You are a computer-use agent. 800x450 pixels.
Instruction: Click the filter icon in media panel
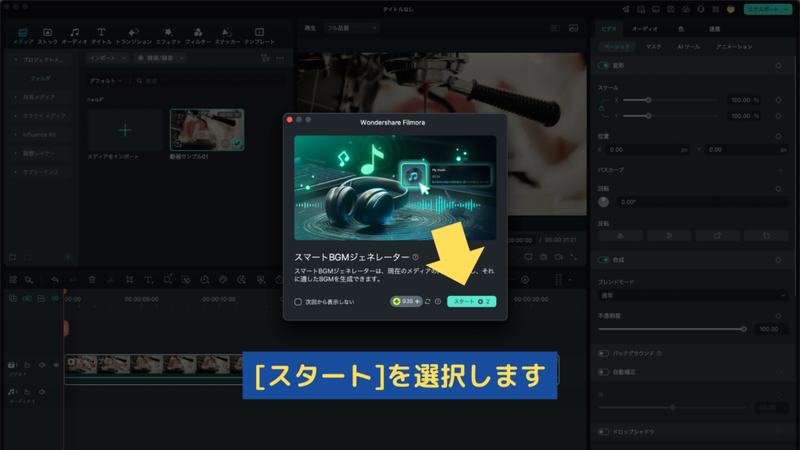265,58
